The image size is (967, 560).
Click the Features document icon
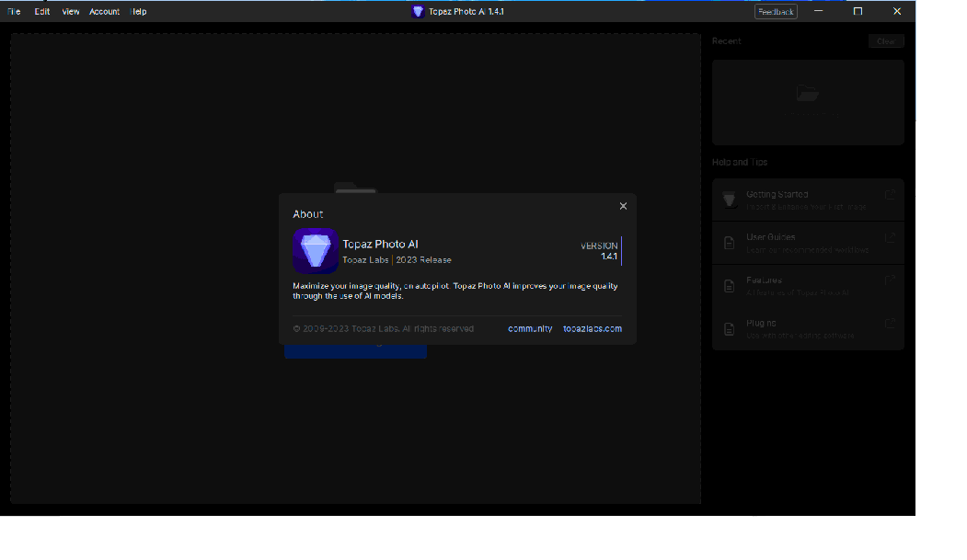pyautogui.click(x=729, y=287)
